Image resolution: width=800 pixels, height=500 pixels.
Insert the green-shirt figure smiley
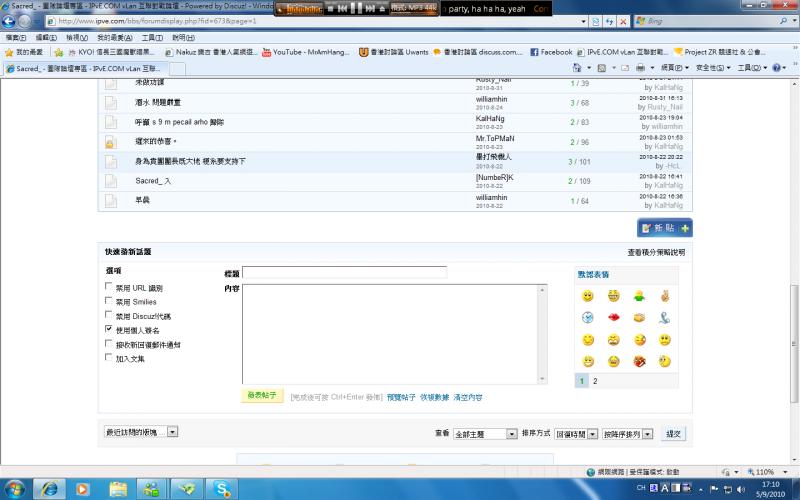pyautogui.click(x=639, y=296)
